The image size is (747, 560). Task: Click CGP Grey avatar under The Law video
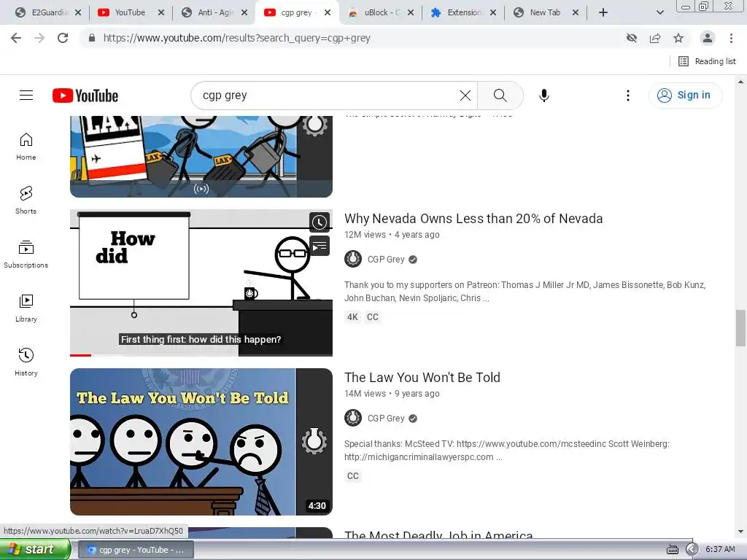point(353,418)
